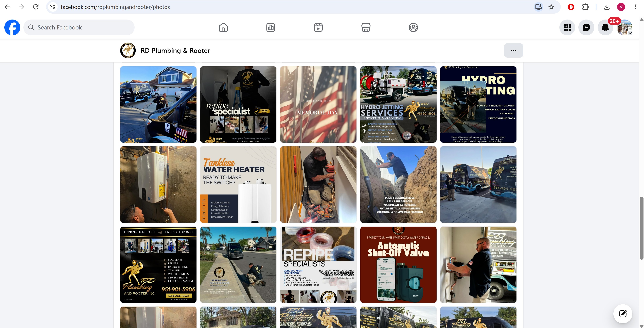Screen dimensions: 644x328
Task: Focus the Search Facebook field
Action: tap(79, 27)
